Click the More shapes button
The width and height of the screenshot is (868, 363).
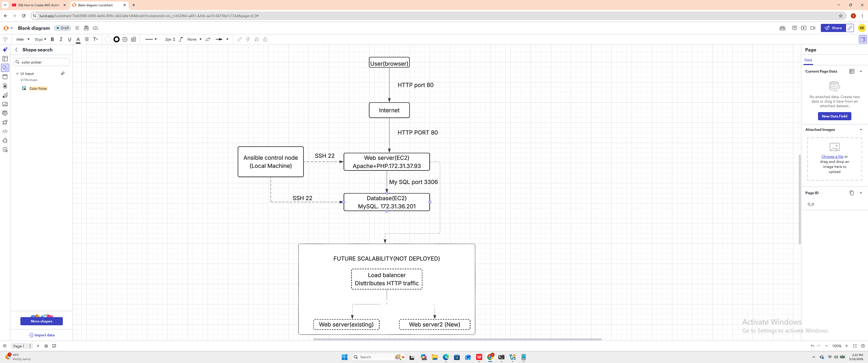click(41, 321)
